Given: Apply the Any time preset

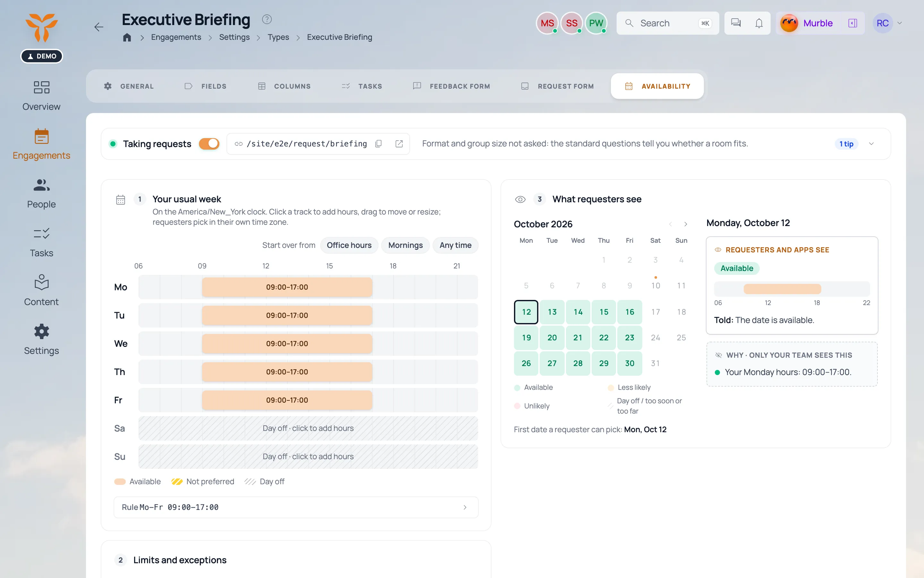Looking at the screenshot, I should [x=455, y=245].
